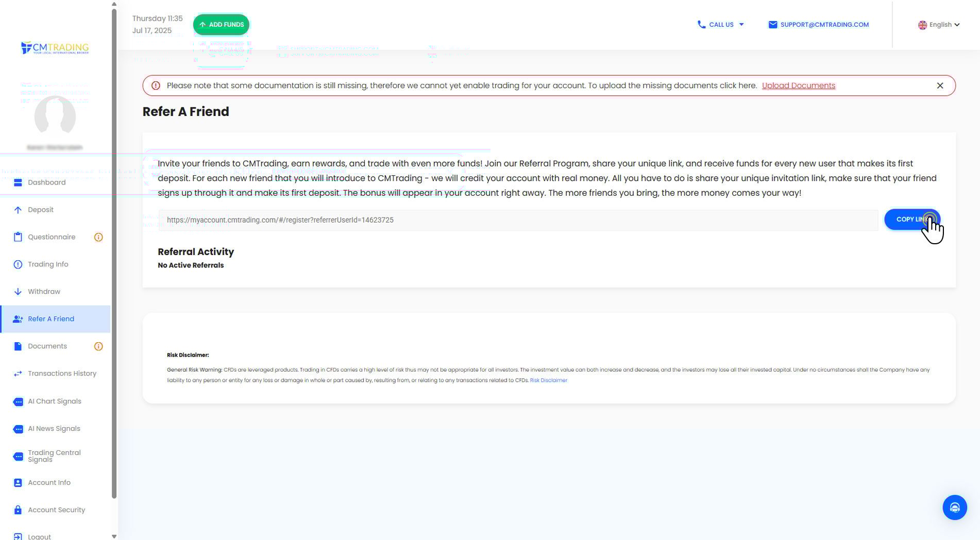980x540 pixels.
Task: Click the Upload Documents link
Action: coord(798,86)
